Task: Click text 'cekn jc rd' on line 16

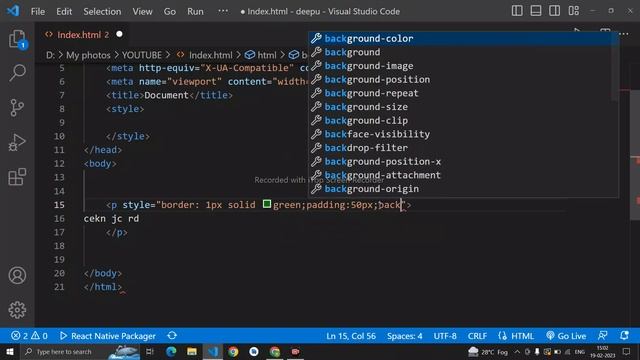Action: (x=111, y=219)
